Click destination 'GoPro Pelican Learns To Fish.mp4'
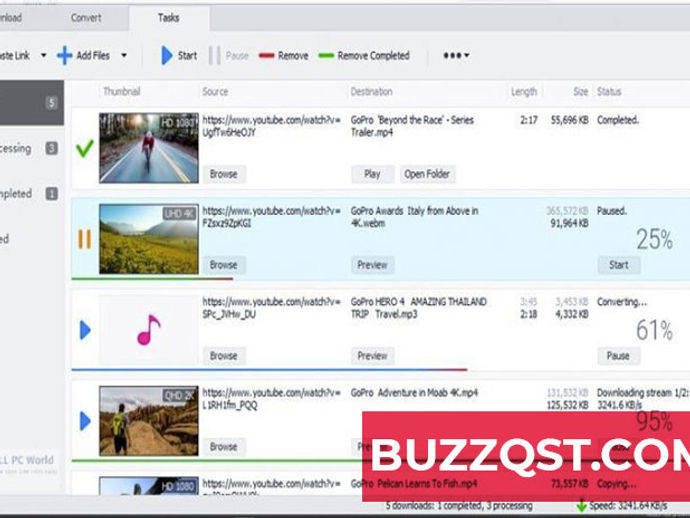 click(414, 484)
